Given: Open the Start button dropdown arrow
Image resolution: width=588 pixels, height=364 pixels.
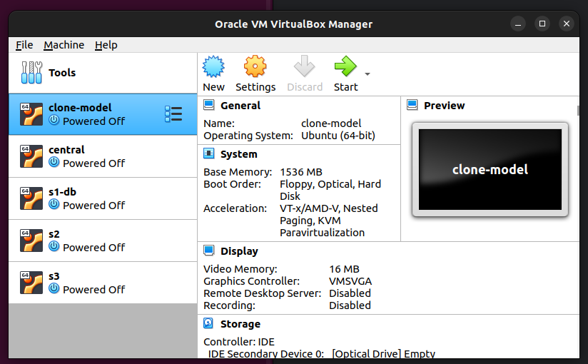Looking at the screenshot, I should click(x=367, y=74).
